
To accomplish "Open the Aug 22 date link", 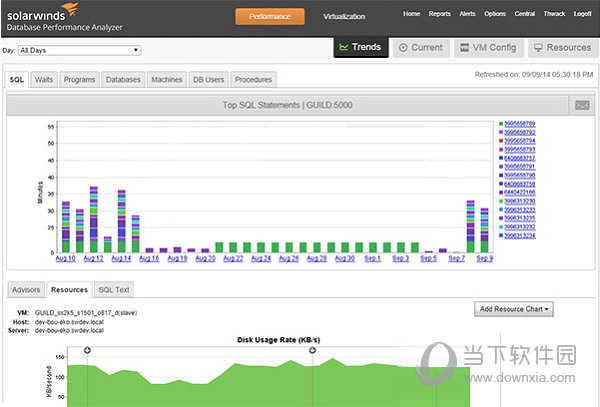I will point(233,259).
